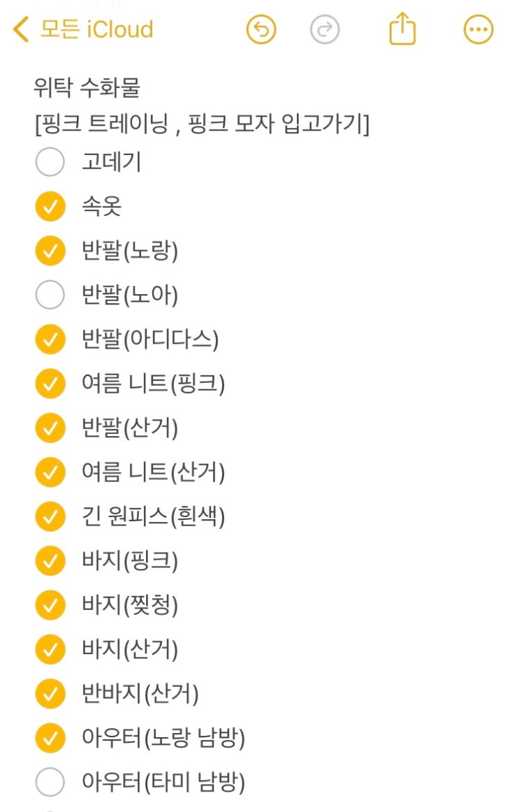Uncheck the 속옷 item

coord(50,206)
